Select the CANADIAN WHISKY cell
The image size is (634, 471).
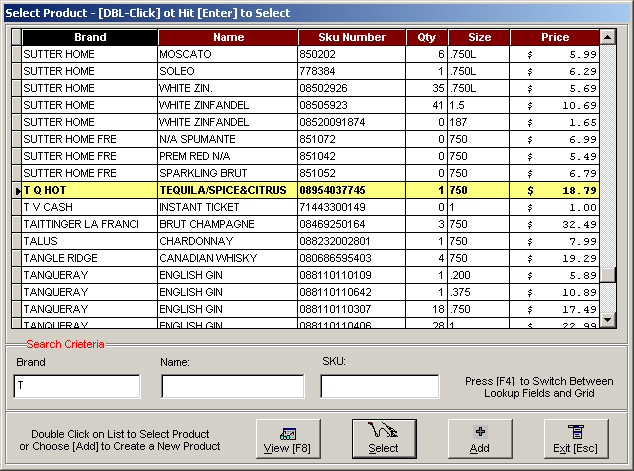click(228, 258)
